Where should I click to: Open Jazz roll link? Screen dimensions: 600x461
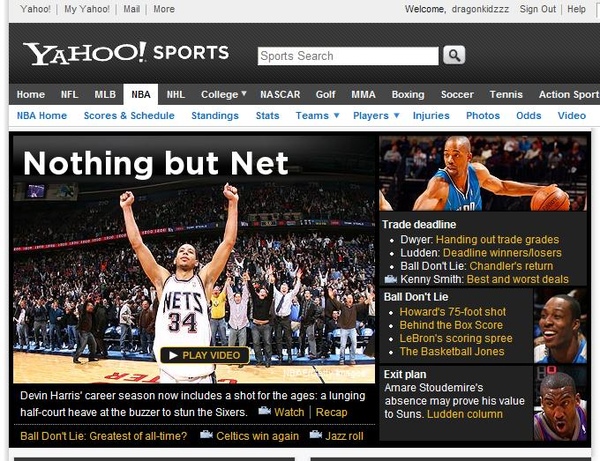[x=344, y=436]
